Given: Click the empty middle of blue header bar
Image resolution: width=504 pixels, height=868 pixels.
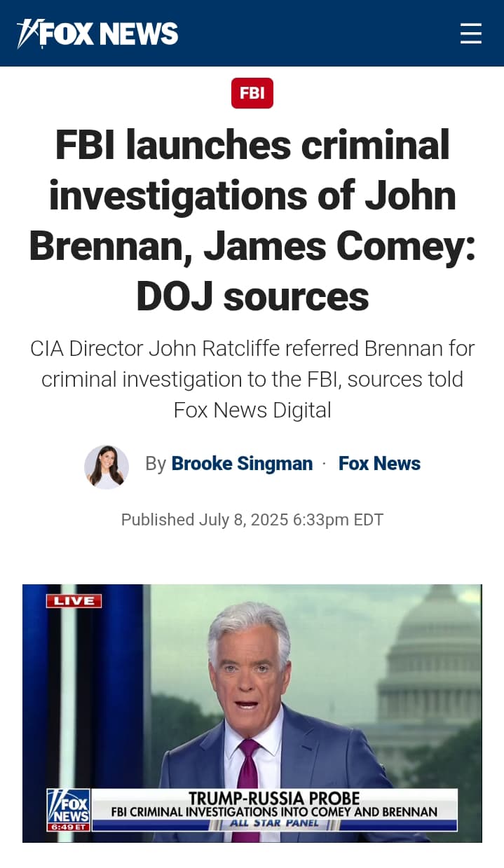Looking at the screenshot, I should 315,33.
